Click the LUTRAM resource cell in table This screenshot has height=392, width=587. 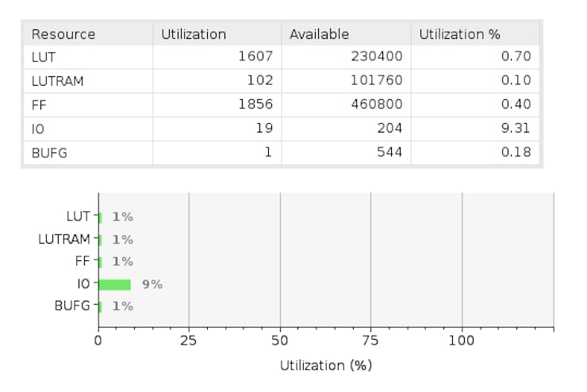point(56,80)
